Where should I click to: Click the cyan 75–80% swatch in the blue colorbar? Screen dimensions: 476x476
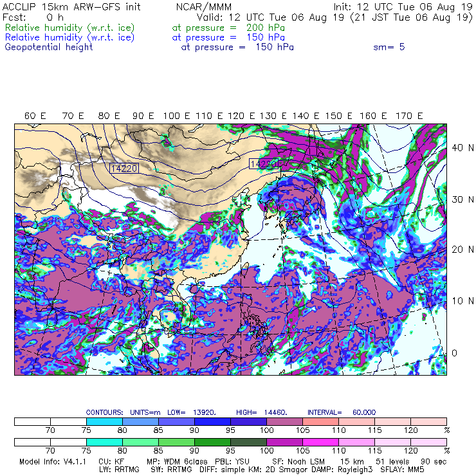[104, 421]
